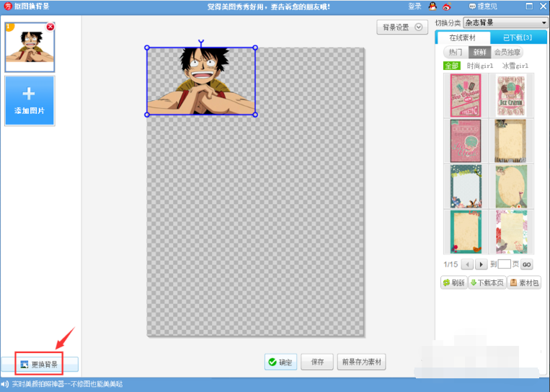Pick the green oval frame background
The height and width of the screenshot is (392, 550).
point(510,186)
